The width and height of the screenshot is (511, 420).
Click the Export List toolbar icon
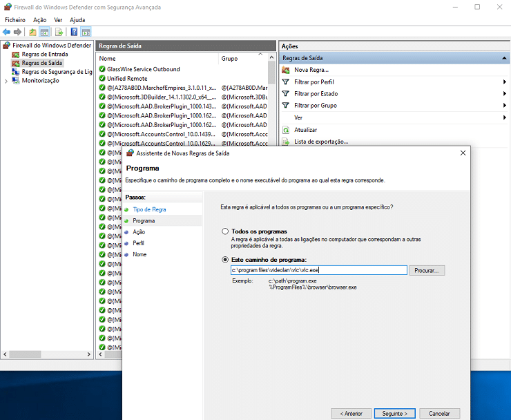pos(59,32)
